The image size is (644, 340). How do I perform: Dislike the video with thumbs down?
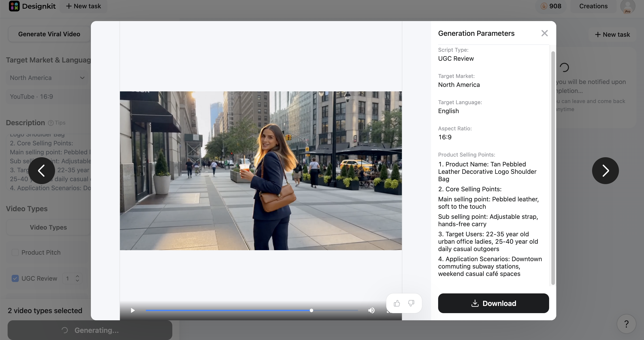(x=411, y=303)
